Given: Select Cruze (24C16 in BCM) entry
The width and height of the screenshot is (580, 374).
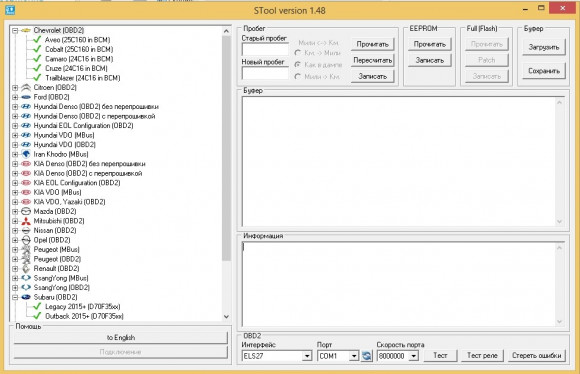Looking at the screenshot, I should pyautogui.click(x=76, y=68).
